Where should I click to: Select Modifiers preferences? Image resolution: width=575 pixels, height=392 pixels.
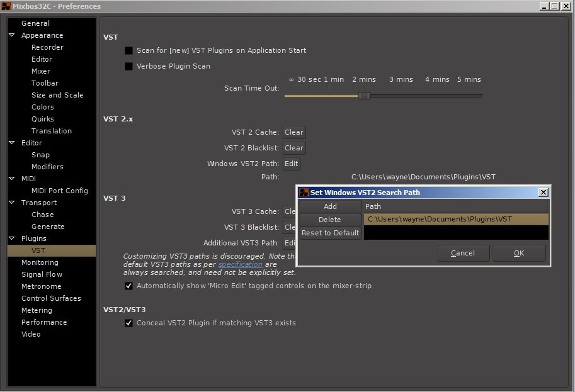pos(47,167)
